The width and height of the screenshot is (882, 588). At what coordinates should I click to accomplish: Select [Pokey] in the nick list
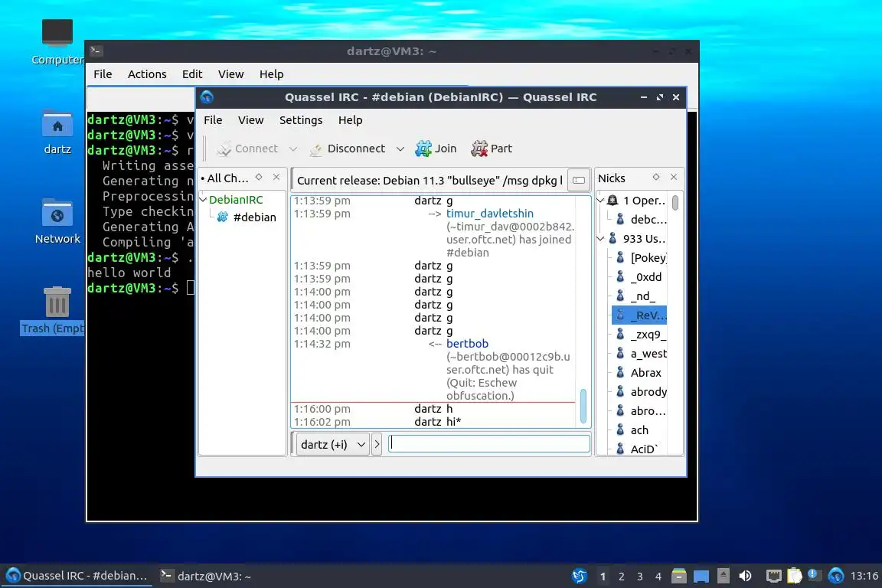(x=648, y=258)
